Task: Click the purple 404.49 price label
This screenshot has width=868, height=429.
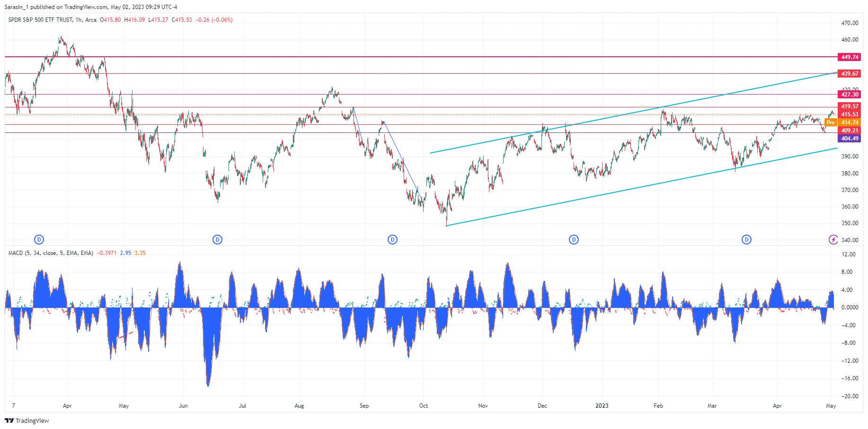Action: pyautogui.click(x=850, y=139)
